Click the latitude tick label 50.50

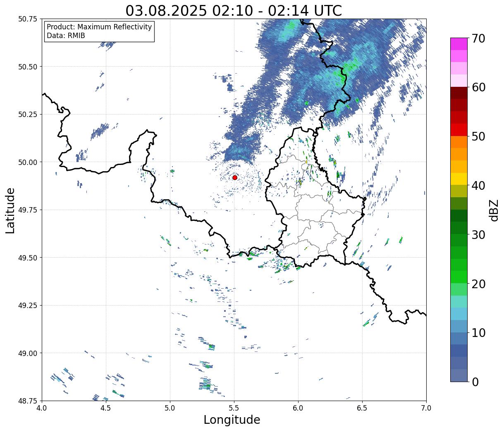click(28, 67)
